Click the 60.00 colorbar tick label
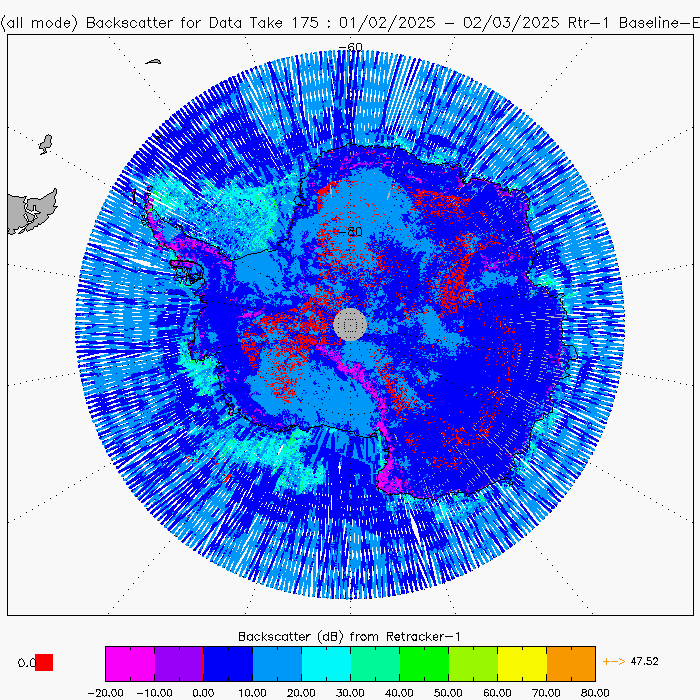The image size is (700, 700). tap(497, 693)
